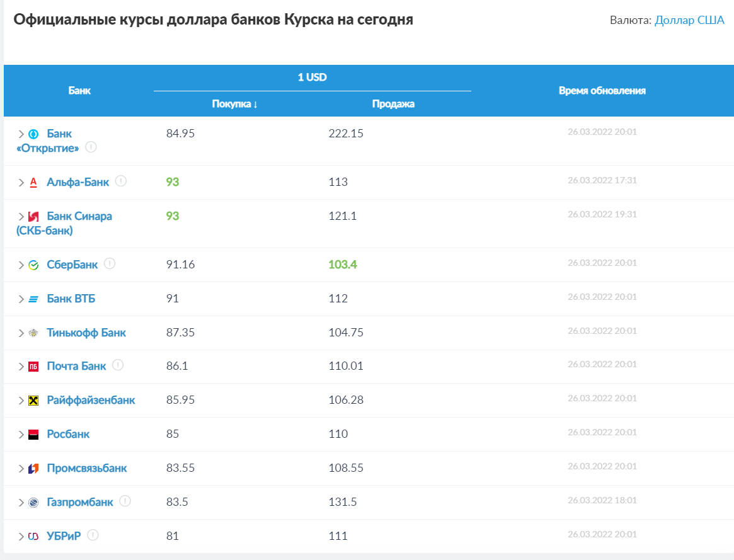This screenshot has width=734, height=560.
Task: Click the Pochta Bank logo icon
Action: pos(33,367)
